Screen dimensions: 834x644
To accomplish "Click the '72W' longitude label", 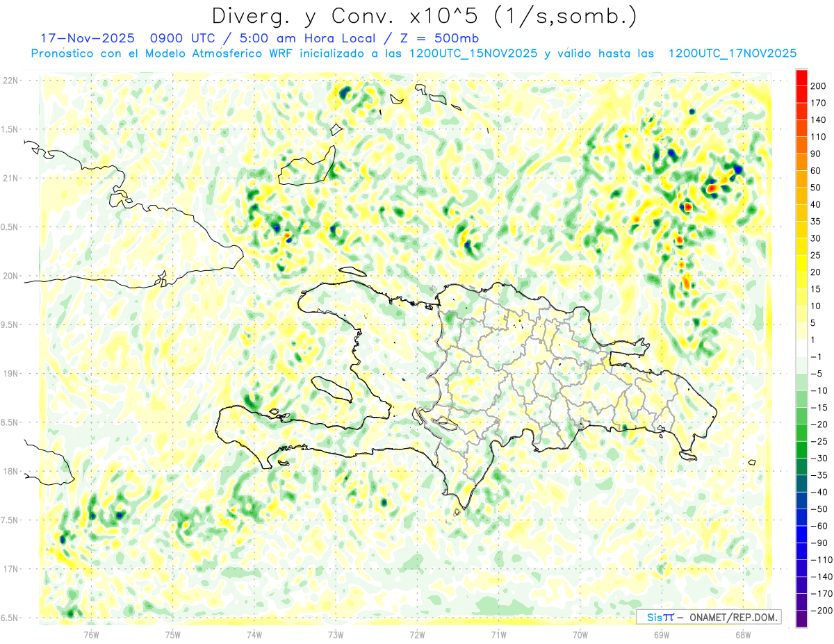I will click(x=417, y=634).
